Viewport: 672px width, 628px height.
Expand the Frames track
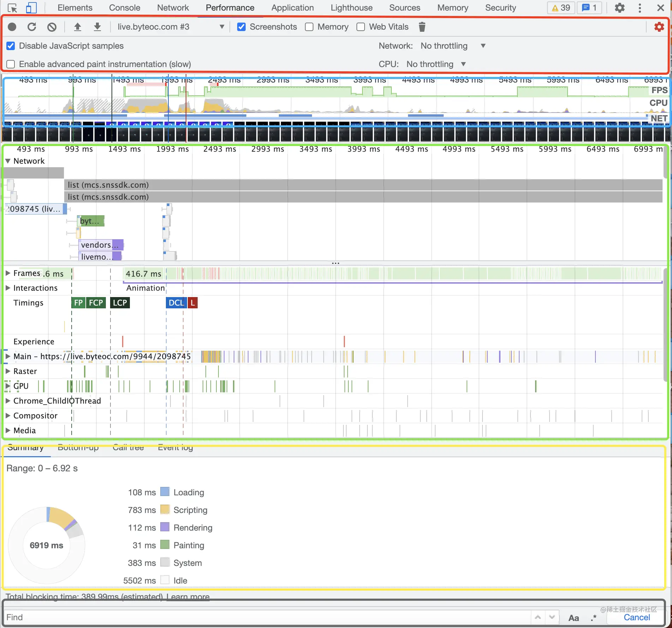point(8,273)
